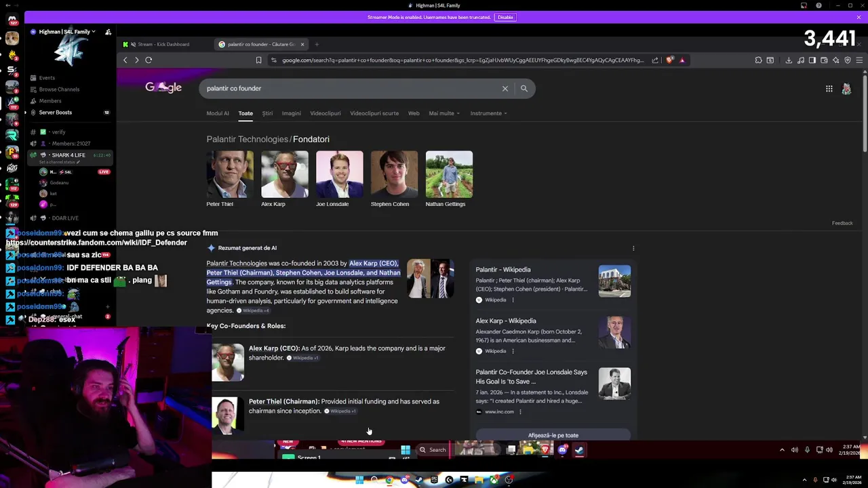The height and width of the screenshot is (488, 868).
Task: Open options for Alex Karp - Wikipedia result
Action: [x=513, y=351]
